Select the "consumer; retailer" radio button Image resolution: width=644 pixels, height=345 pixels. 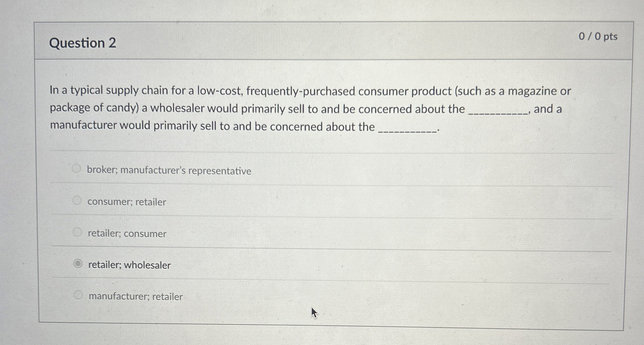(77, 200)
